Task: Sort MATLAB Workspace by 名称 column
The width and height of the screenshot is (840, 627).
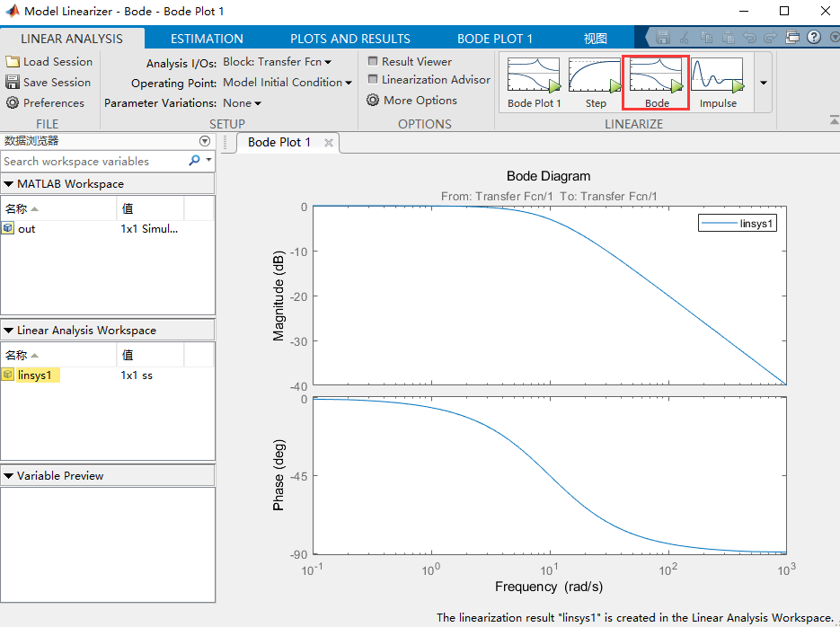Action: point(58,208)
